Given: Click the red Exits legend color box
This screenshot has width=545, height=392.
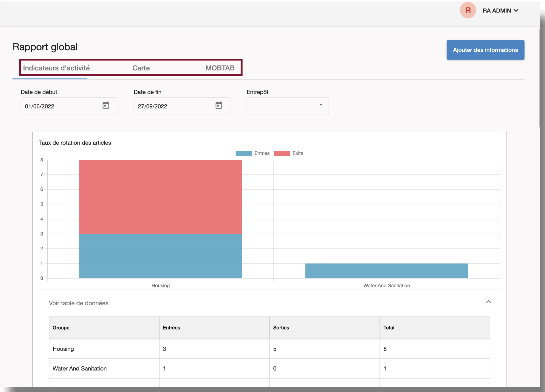Looking at the screenshot, I should coord(282,153).
